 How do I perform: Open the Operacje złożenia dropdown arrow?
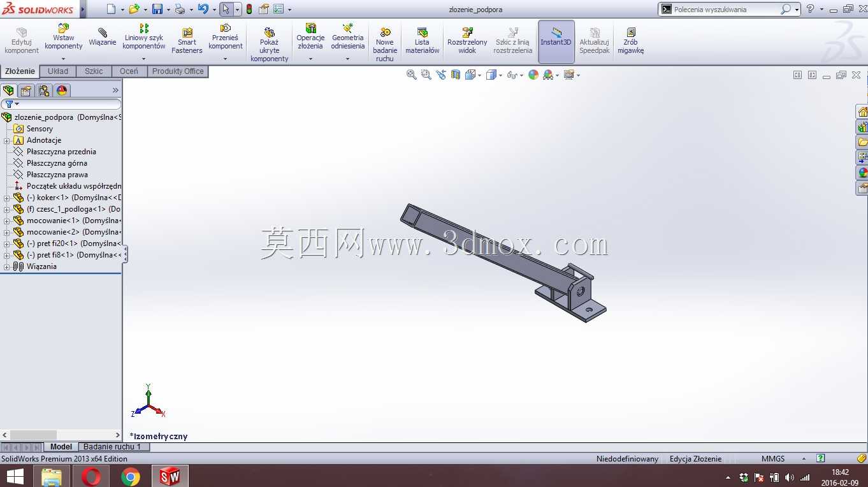[x=310, y=59]
